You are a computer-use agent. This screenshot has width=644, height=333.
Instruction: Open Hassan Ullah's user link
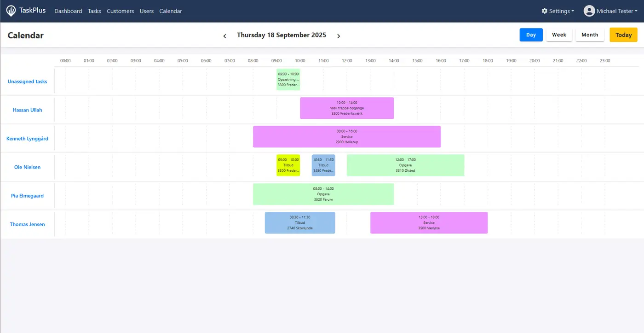coord(27,110)
